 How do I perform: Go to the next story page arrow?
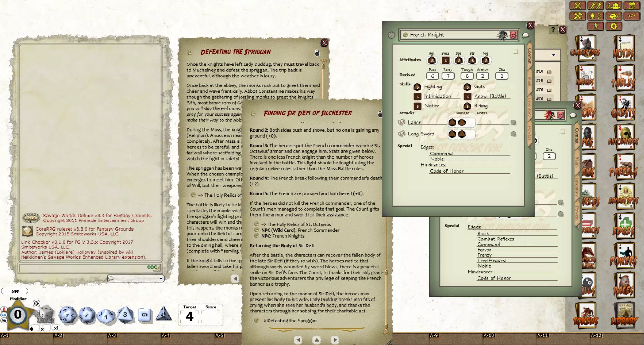[x=335, y=340]
